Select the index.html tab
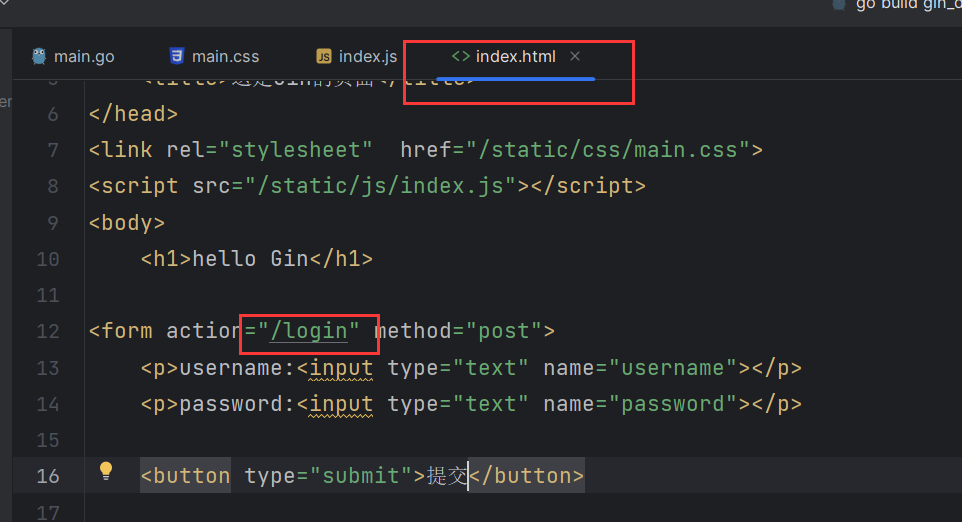The width and height of the screenshot is (962, 522). pyautogui.click(x=515, y=56)
